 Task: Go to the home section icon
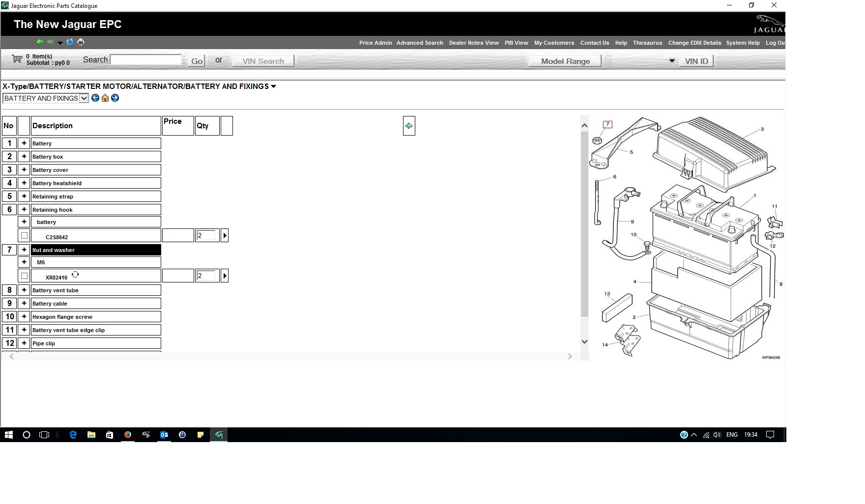pos(105,98)
